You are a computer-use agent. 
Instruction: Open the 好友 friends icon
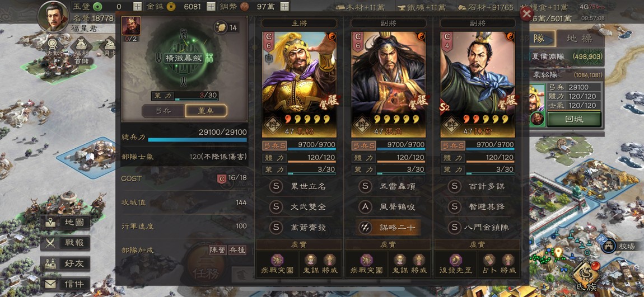pyautogui.click(x=66, y=263)
